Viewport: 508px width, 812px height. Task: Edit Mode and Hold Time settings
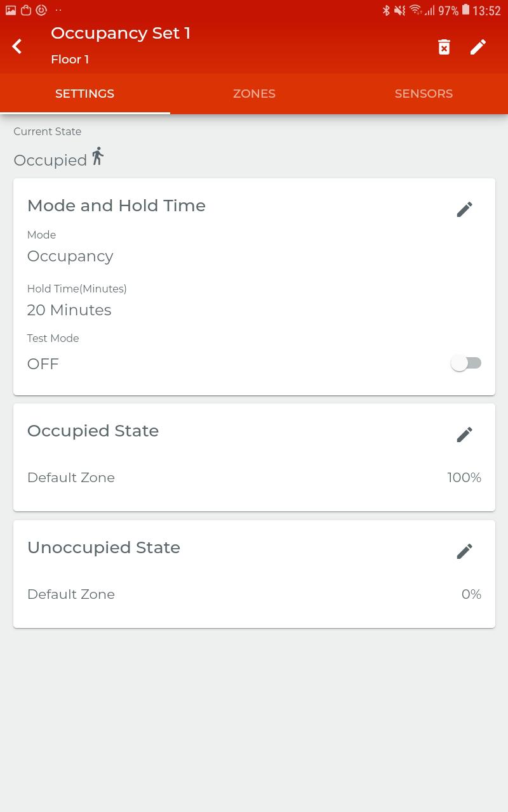coord(464,209)
